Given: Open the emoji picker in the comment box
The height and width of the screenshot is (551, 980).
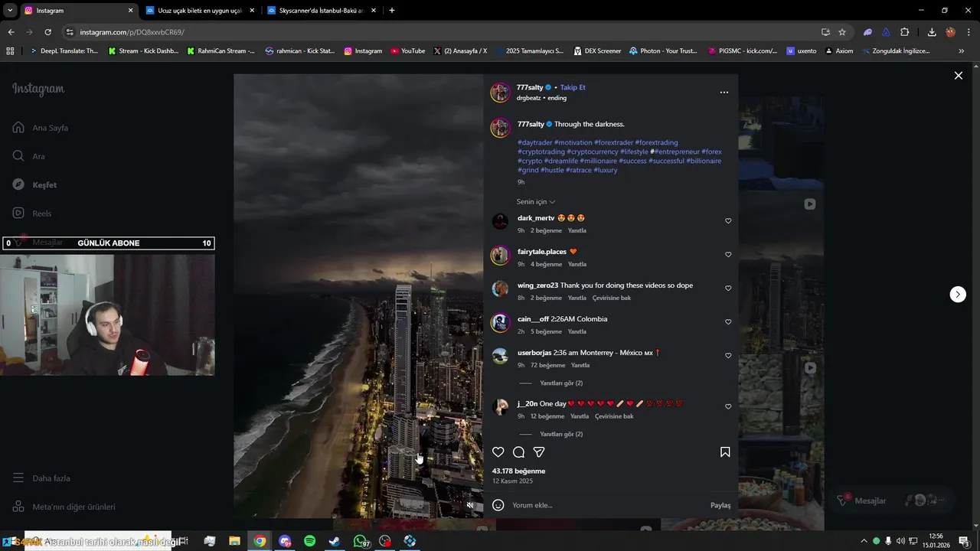Looking at the screenshot, I should click(498, 505).
